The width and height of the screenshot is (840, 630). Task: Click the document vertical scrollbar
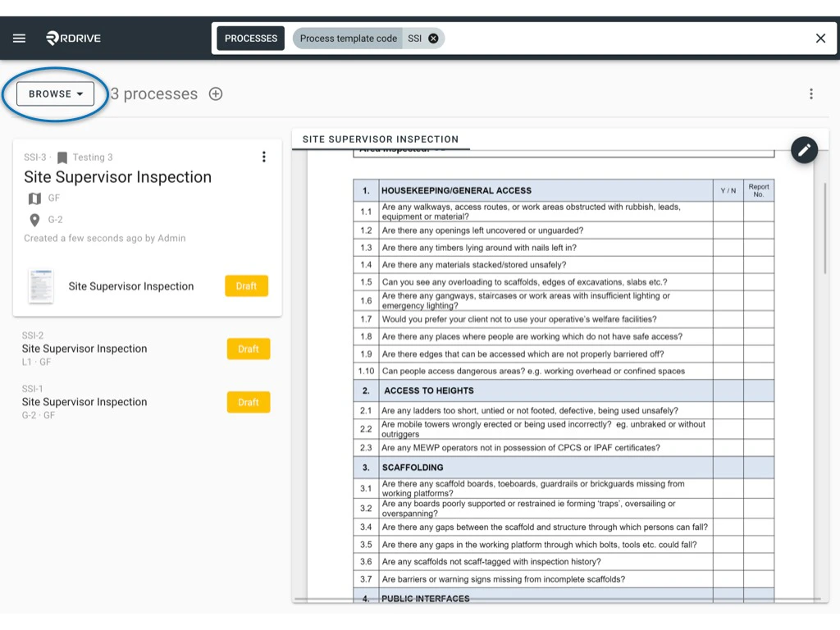coord(825,229)
